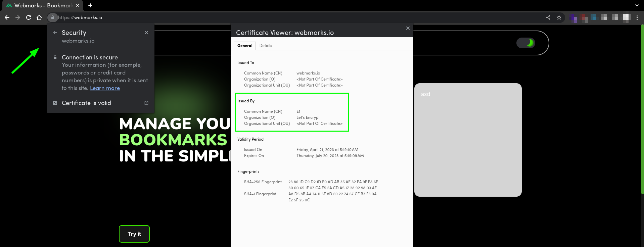This screenshot has height=247, width=644.
Task: Go to the browser home page
Action: 39,17
